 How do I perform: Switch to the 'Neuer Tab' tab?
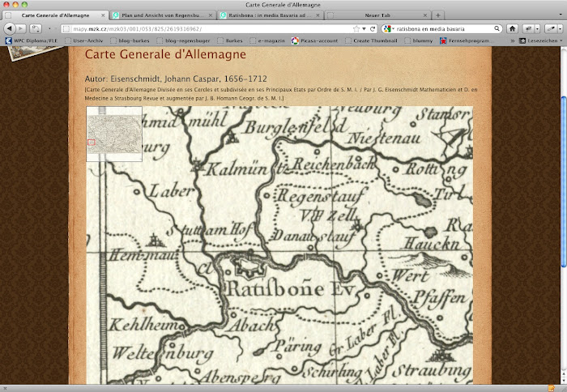click(377, 15)
